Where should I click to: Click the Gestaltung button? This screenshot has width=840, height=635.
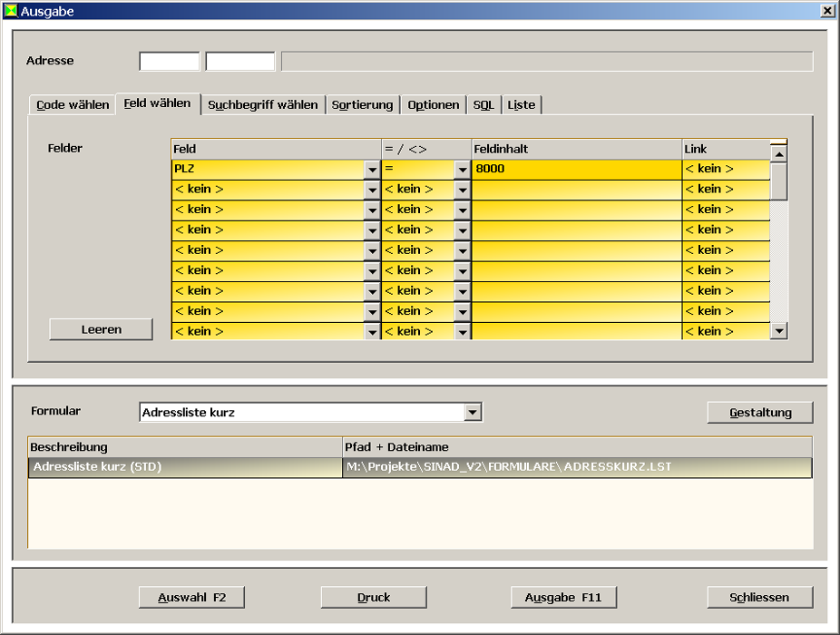coord(760,413)
